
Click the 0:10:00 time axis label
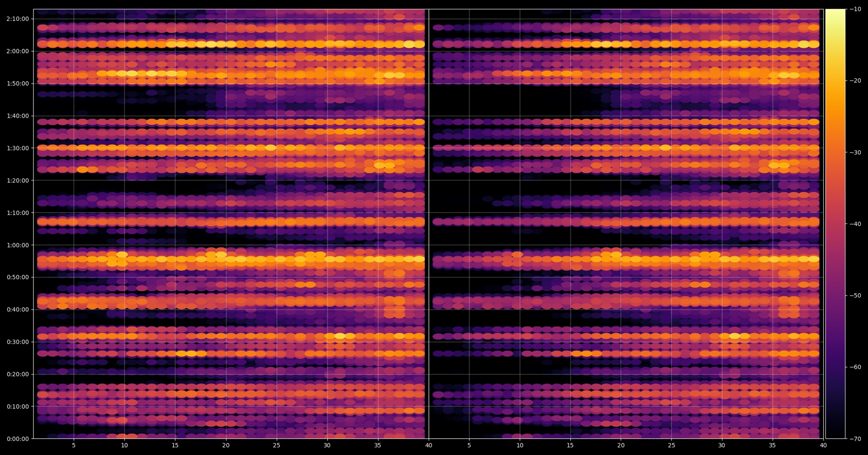[x=18, y=407]
